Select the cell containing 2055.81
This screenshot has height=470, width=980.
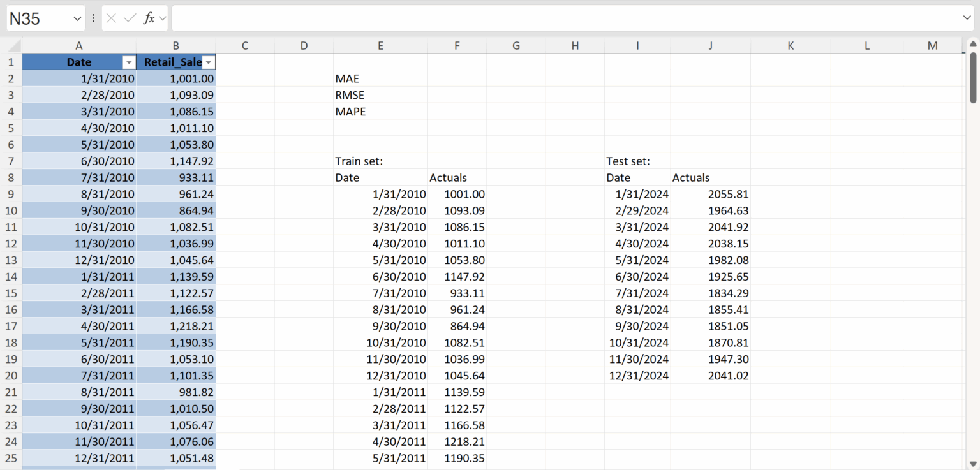(710, 195)
